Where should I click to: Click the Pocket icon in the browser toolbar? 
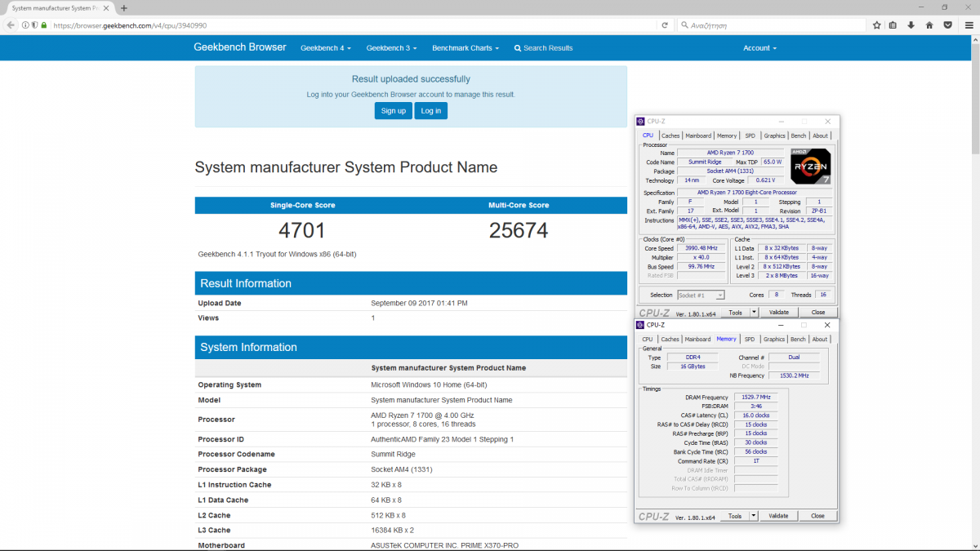click(947, 25)
